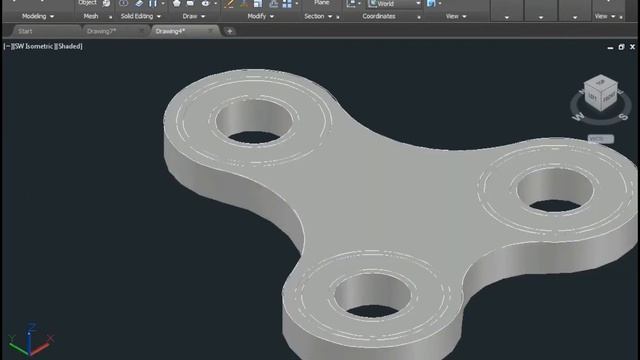This screenshot has height=360, width=640.
Task: Click the first round Solid Editing icon
Action: pyautogui.click(x=124, y=3)
